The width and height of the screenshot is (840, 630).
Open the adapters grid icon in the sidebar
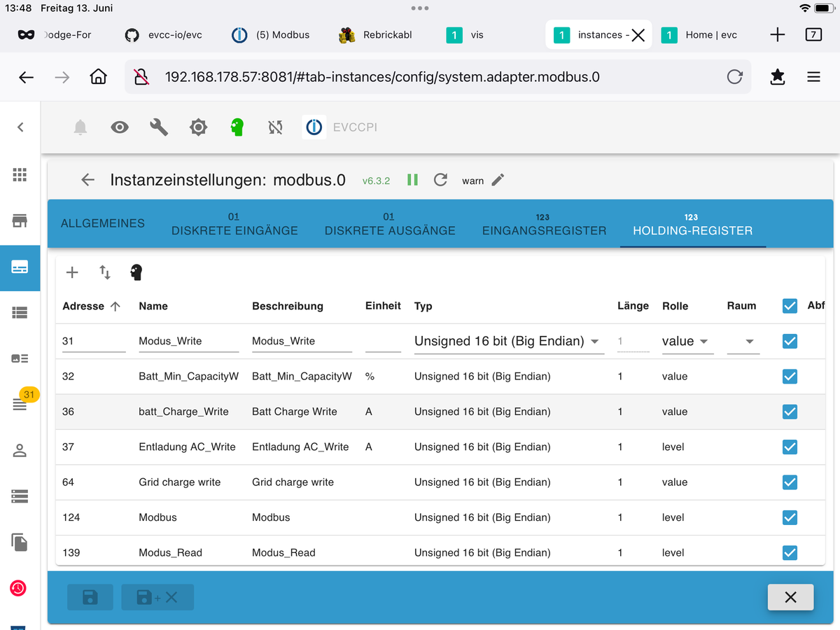[x=20, y=175]
